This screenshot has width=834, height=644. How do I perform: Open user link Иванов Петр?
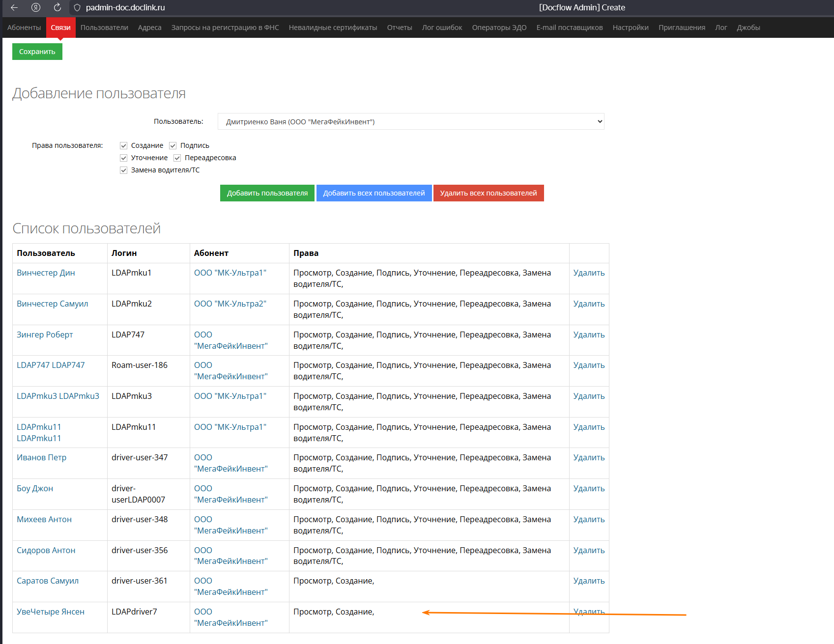tap(41, 458)
